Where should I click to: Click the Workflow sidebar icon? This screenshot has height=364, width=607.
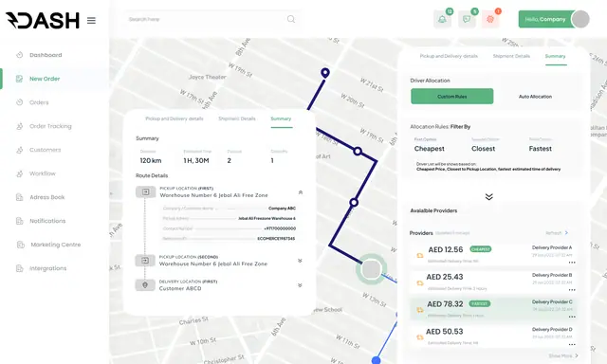coord(19,173)
